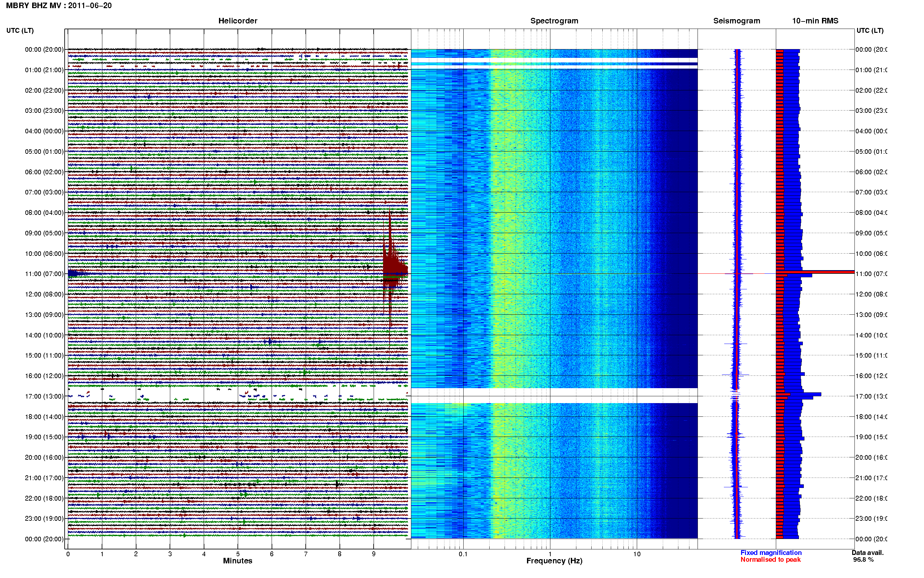Screen dimensions: 924x578
Task: Click the 'Spectrogram' panel heading
Action: (554, 21)
